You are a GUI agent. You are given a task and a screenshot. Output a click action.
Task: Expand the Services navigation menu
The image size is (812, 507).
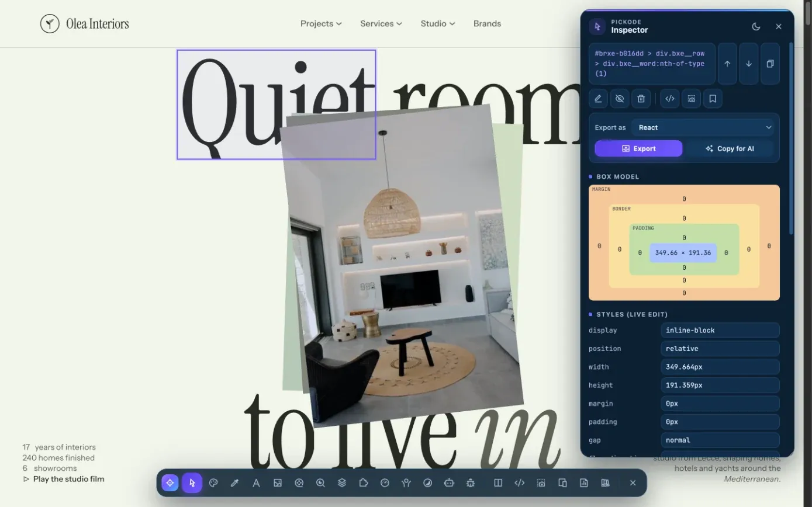pos(381,23)
